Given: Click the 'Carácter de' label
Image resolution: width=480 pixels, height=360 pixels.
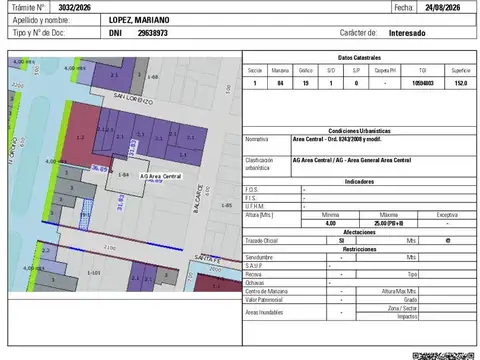Looking at the screenshot, I should [x=358, y=33].
